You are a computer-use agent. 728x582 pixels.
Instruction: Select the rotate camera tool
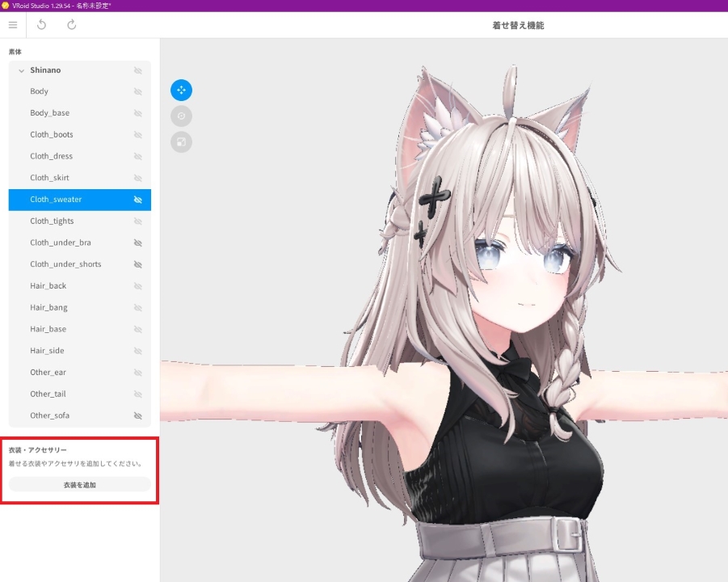181,116
